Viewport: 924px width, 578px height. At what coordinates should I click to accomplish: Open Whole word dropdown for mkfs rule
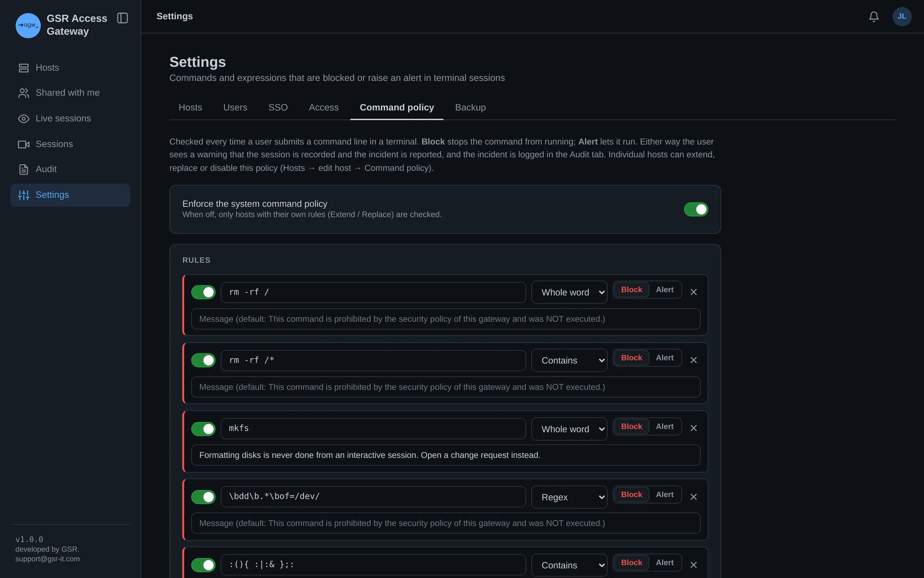[x=569, y=429]
